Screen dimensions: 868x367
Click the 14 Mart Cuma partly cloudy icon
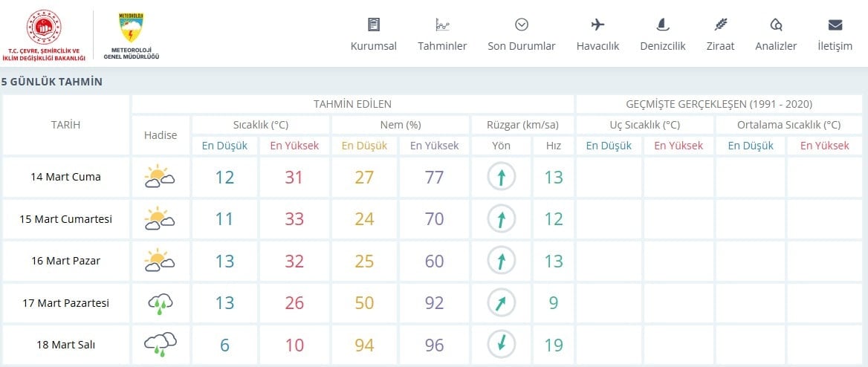click(160, 177)
